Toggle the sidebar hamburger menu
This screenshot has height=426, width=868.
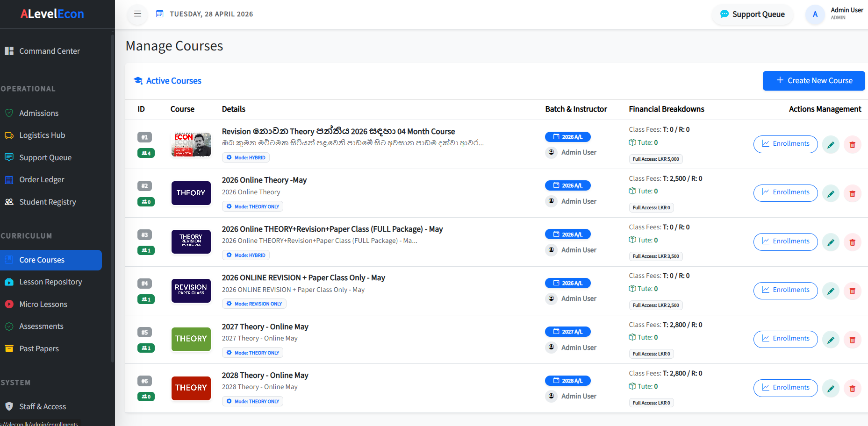137,14
